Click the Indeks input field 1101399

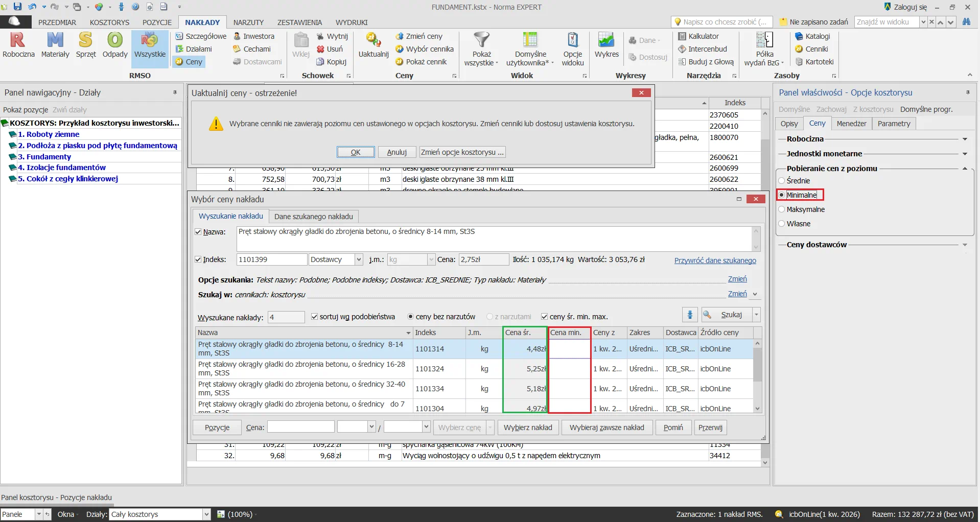(x=271, y=259)
